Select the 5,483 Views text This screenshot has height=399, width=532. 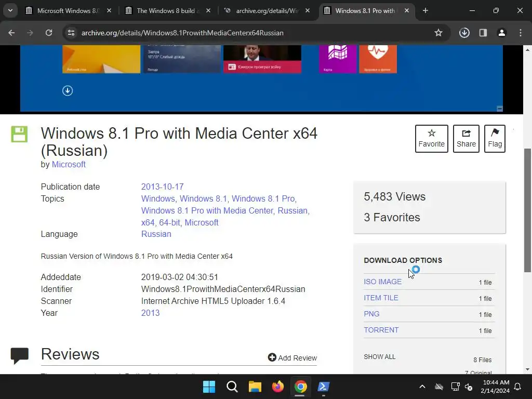pos(395,197)
